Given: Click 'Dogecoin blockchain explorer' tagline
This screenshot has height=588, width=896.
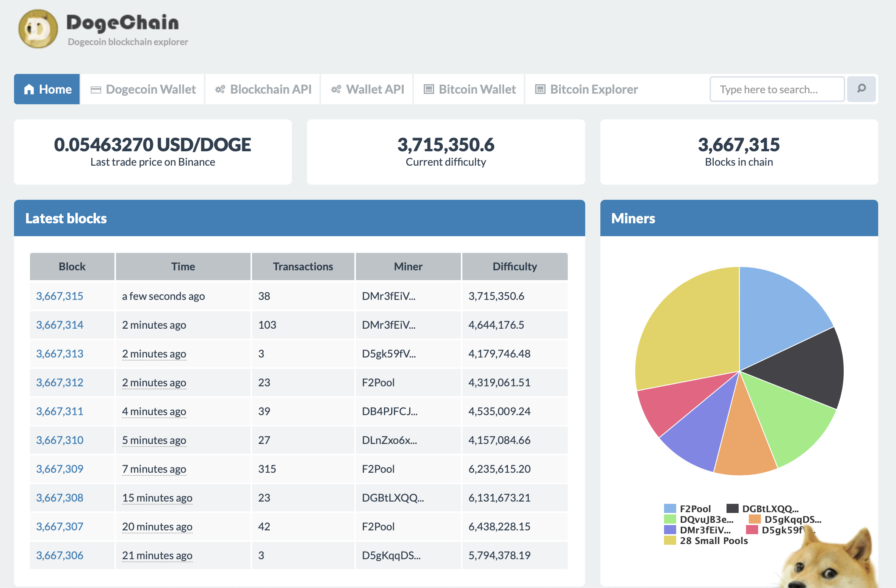Looking at the screenshot, I should point(128,42).
